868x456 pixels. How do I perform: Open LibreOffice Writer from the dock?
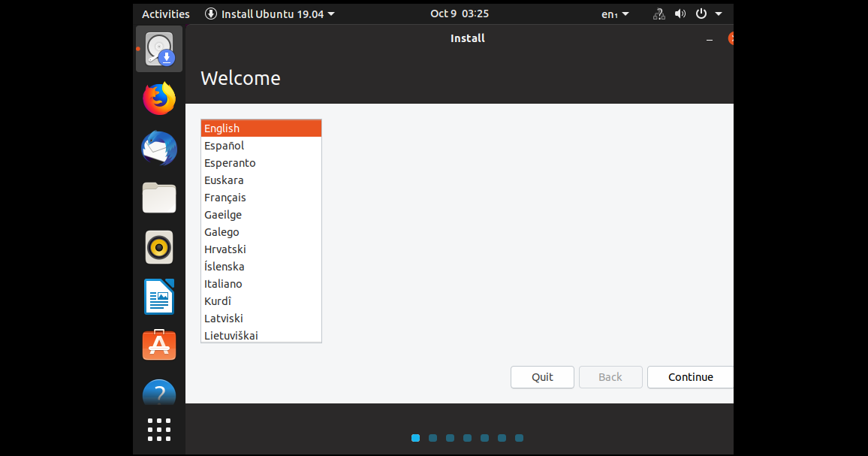(159, 297)
